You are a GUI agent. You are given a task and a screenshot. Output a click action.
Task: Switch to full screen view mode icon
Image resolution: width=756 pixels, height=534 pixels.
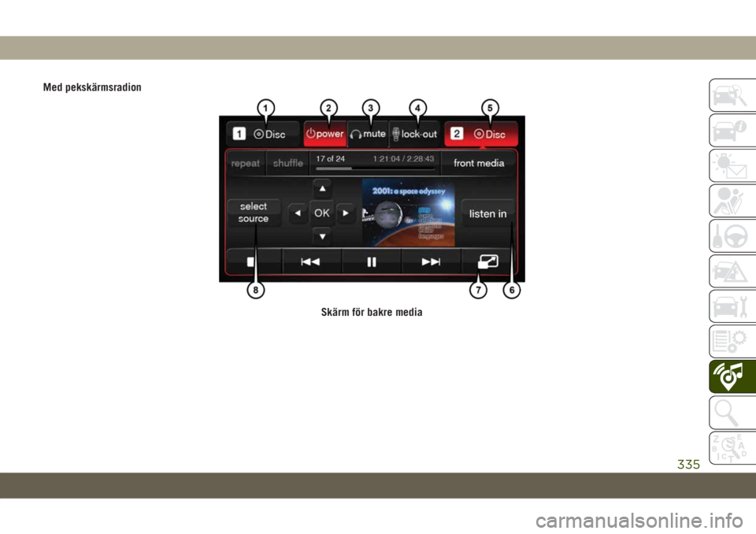tap(488, 261)
